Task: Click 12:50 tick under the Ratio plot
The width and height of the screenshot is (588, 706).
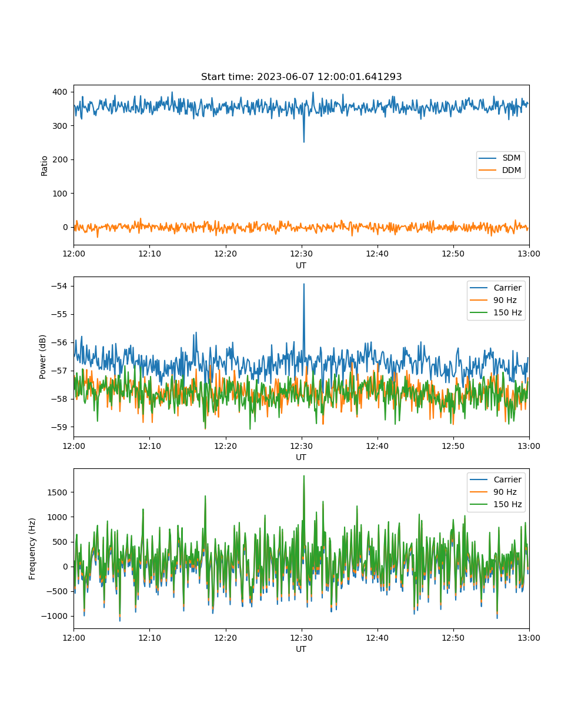Action: pyautogui.click(x=453, y=254)
